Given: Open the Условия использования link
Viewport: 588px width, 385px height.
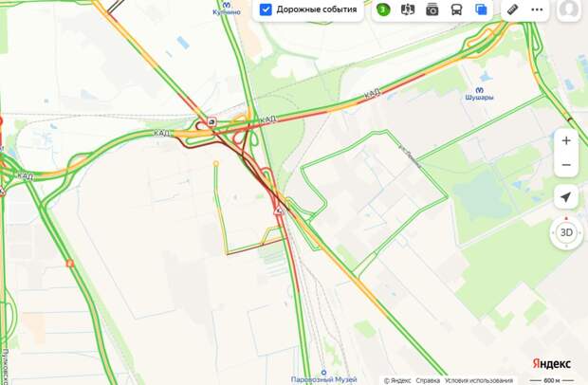Looking at the screenshot, I should point(479,380).
